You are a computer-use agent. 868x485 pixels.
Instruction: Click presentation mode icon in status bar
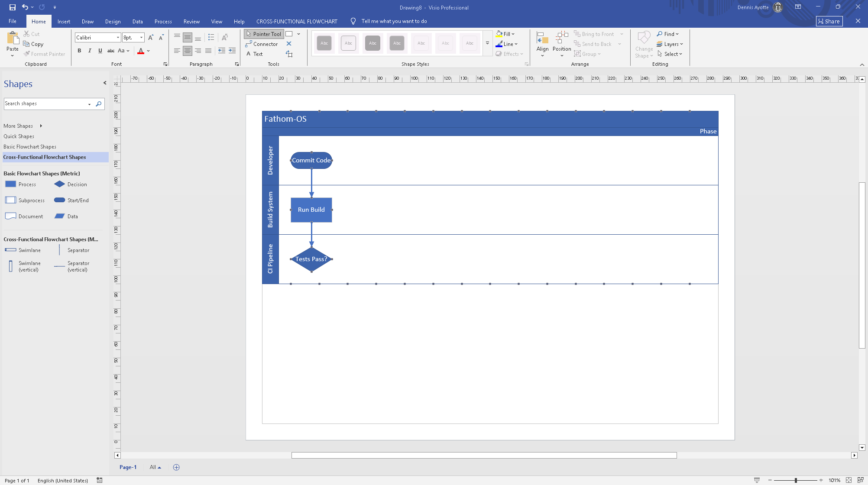click(x=757, y=480)
